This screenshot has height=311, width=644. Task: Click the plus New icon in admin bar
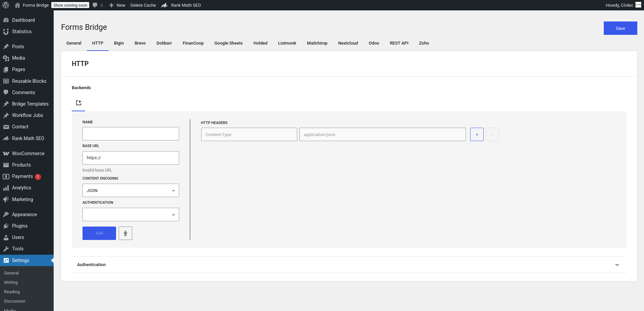tap(111, 5)
